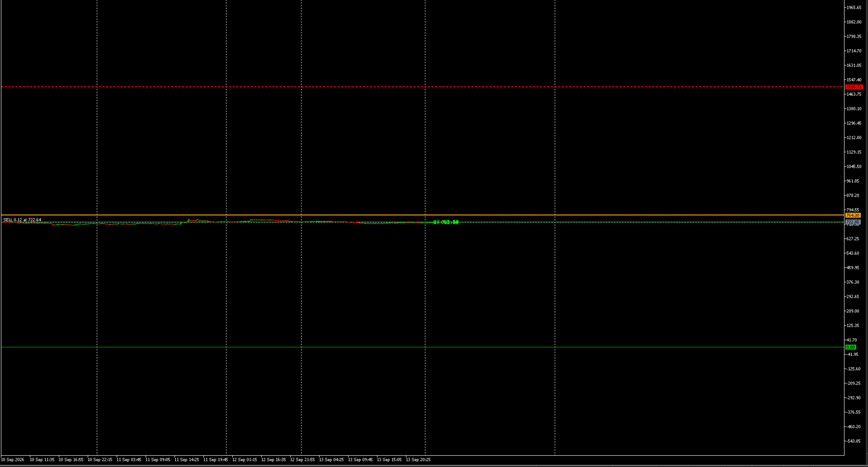Select the orange horizontal line
Viewport: 868px width, 467px height.
(x=423, y=215)
